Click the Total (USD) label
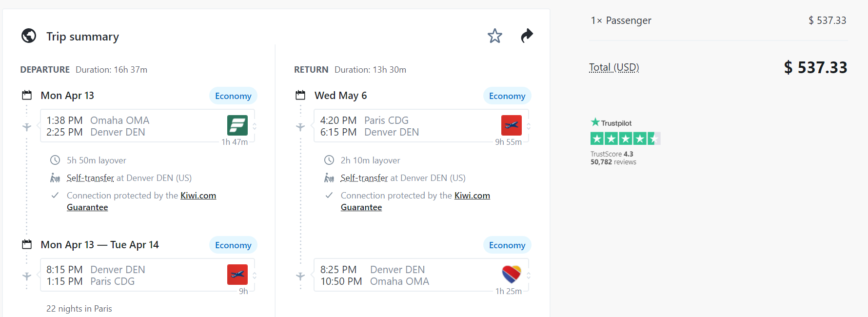 click(x=613, y=67)
